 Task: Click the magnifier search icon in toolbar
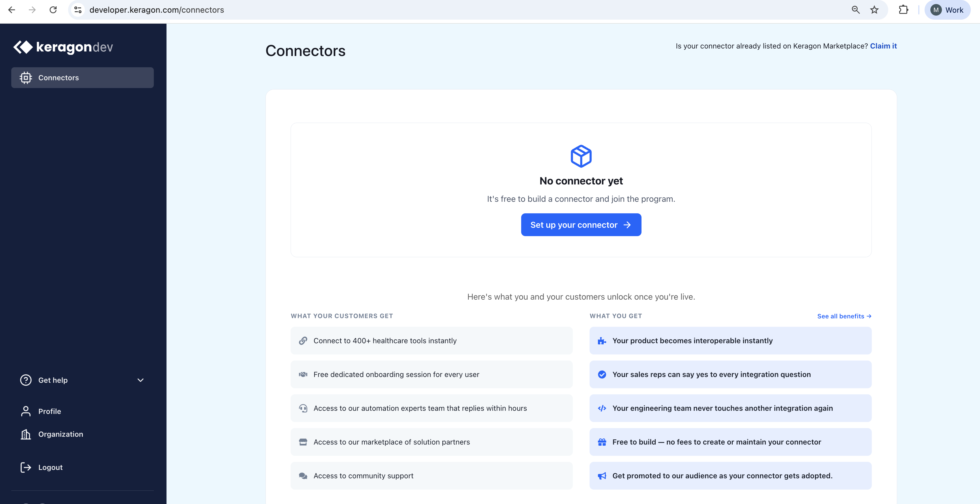(856, 10)
